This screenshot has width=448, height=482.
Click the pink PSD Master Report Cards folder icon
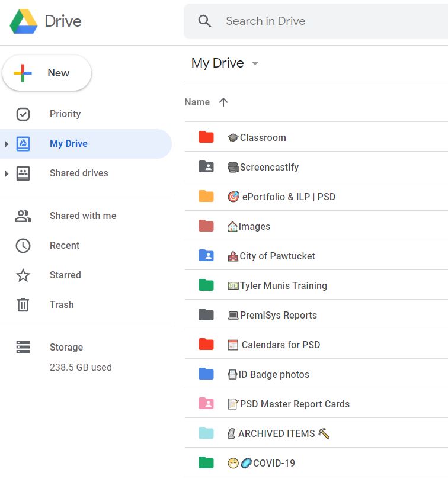[206, 403]
